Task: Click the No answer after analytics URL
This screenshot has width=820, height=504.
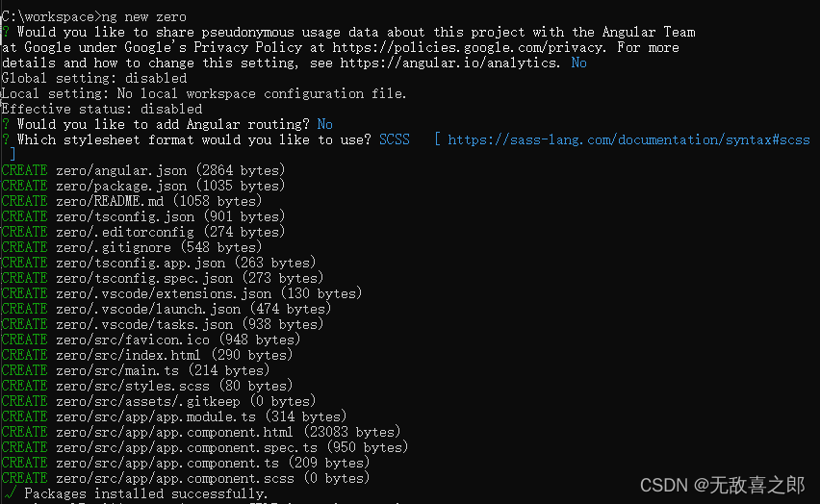Action: pos(579,63)
